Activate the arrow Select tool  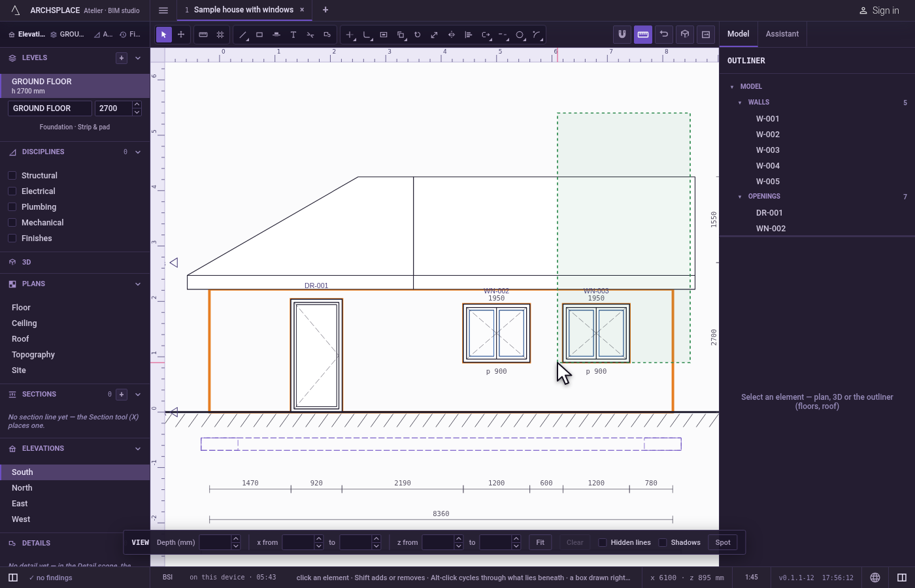(164, 35)
